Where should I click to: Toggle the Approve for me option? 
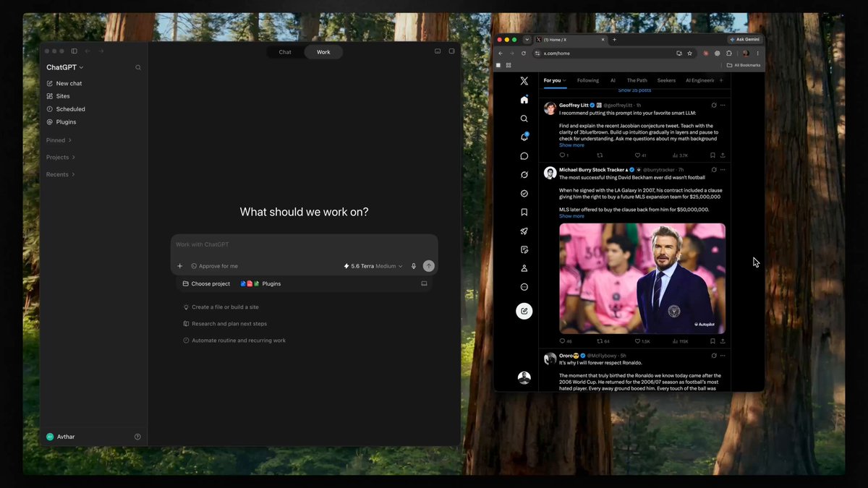point(215,266)
